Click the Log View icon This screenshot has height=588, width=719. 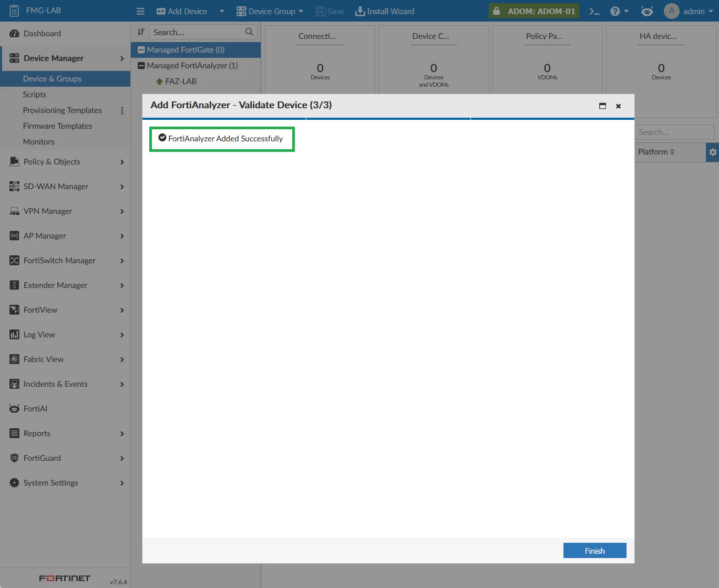(x=14, y=335)
